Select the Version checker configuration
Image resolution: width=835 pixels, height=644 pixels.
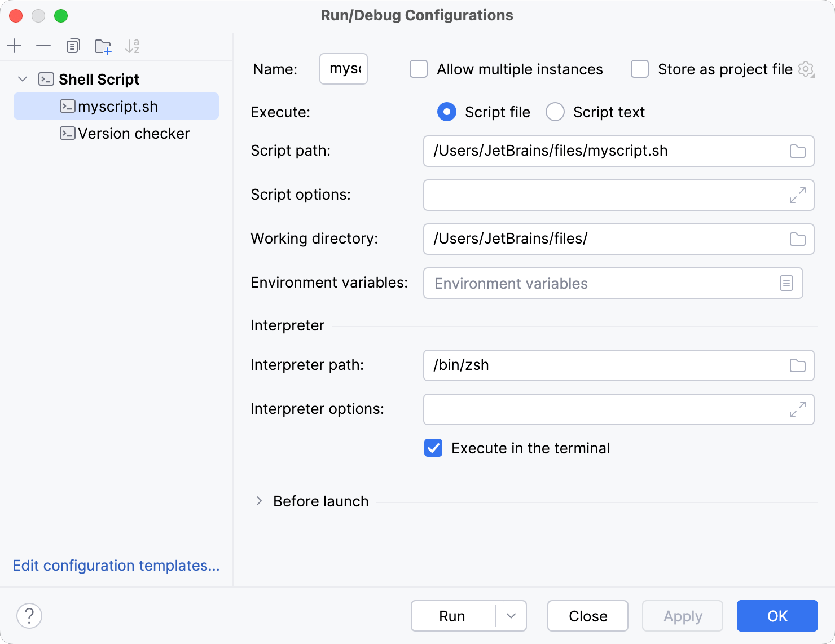tap(134, 133)
